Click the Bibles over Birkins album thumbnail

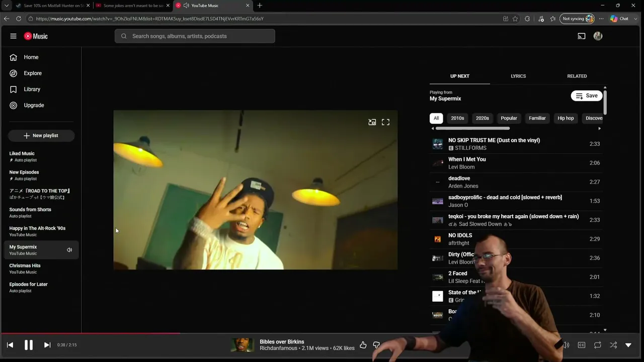(243, 345)
